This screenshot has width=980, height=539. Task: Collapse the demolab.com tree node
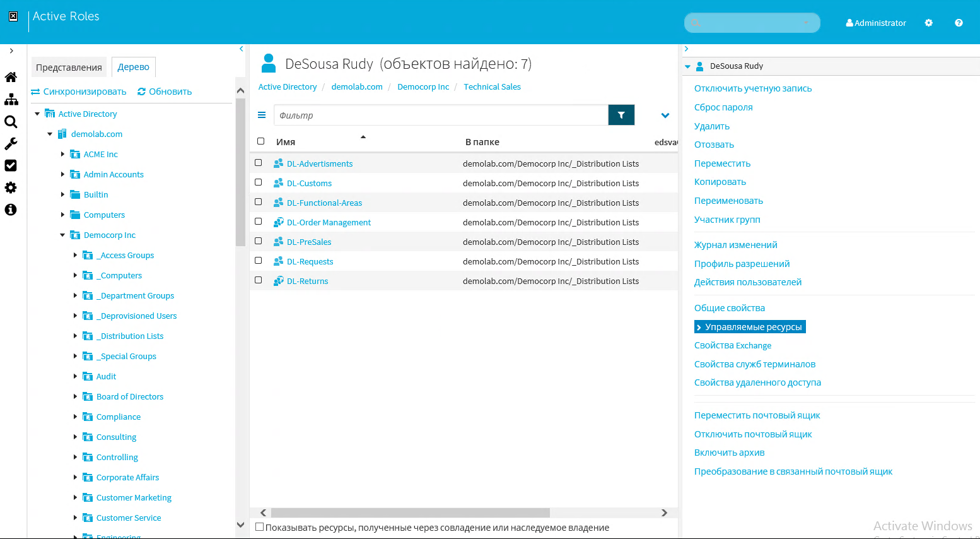click(50, 134)
